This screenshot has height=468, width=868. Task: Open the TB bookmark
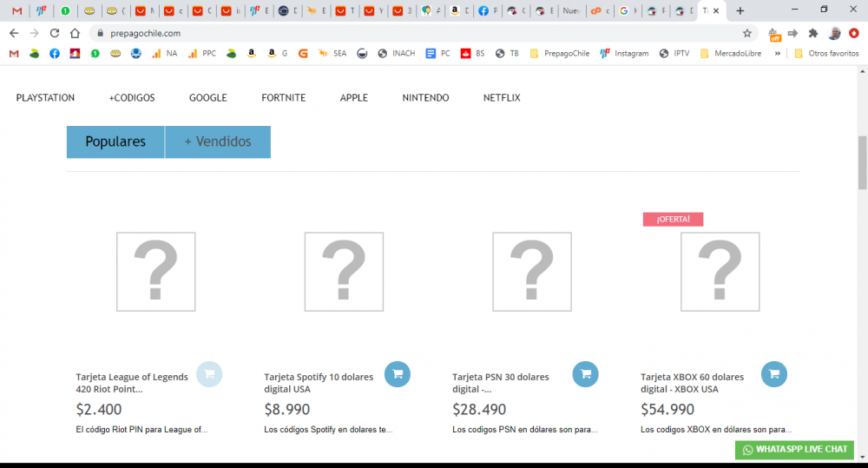[x=507, y=54]
